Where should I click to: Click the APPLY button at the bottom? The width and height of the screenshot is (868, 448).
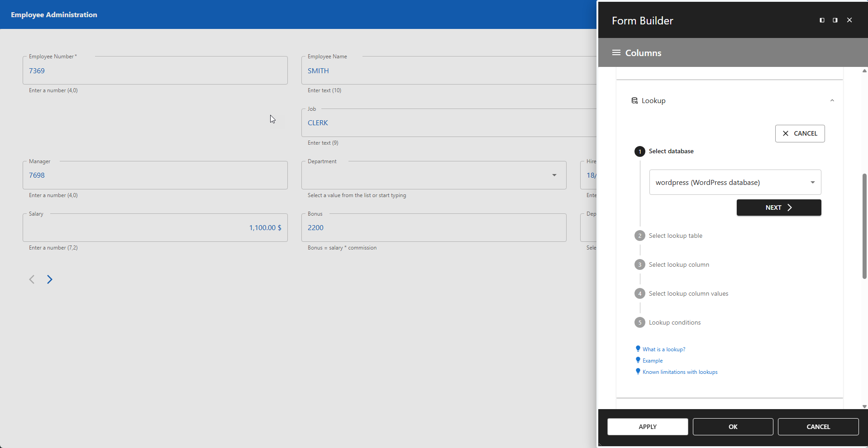click(647, 427)
